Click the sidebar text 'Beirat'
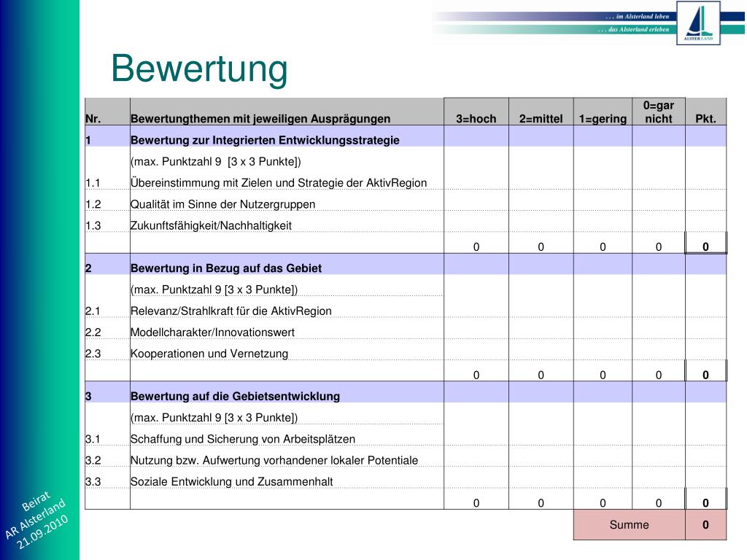This screenshot has height=560, width=747. [x=35, y=501]
